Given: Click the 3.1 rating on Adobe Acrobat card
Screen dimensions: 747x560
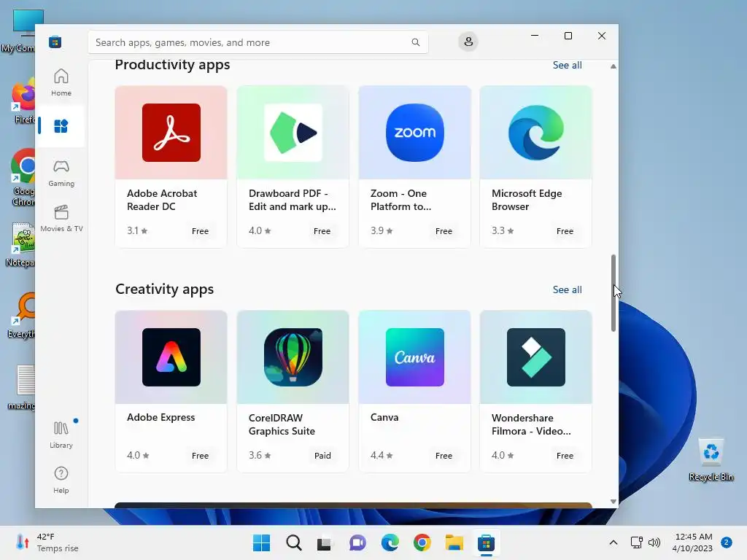Looking at the screenshot, I should pyautogui.click(x=137, y=230).
